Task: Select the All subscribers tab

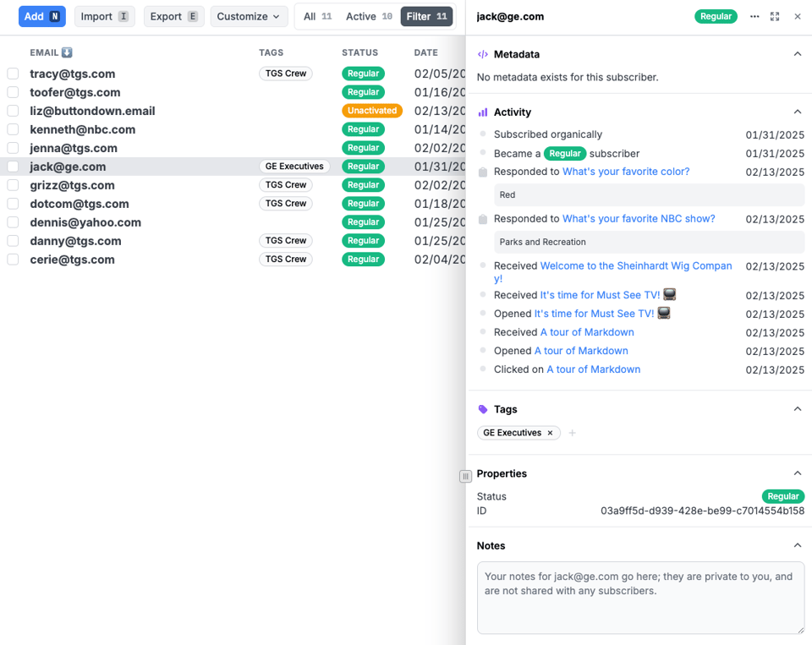Action: [317, 16]
